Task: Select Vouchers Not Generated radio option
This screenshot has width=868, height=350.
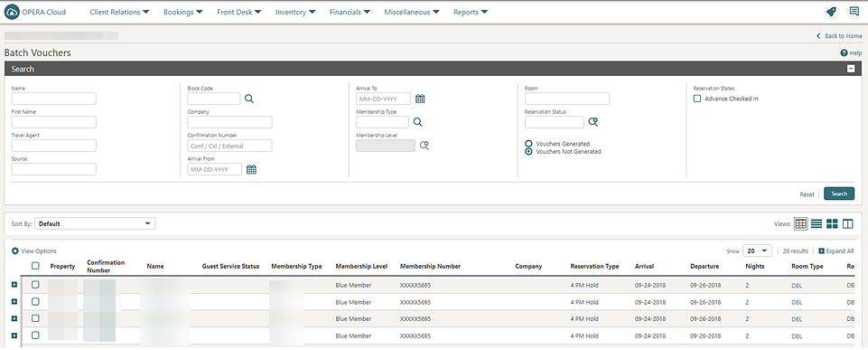Action: [528, 151]
